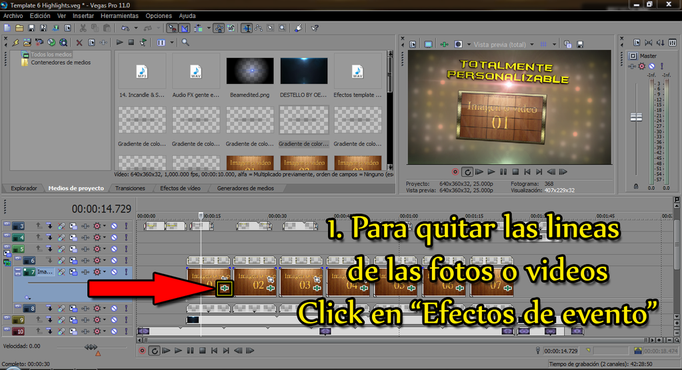
Task: Pause playback in timeline transport bar
Action: point(190,350)
